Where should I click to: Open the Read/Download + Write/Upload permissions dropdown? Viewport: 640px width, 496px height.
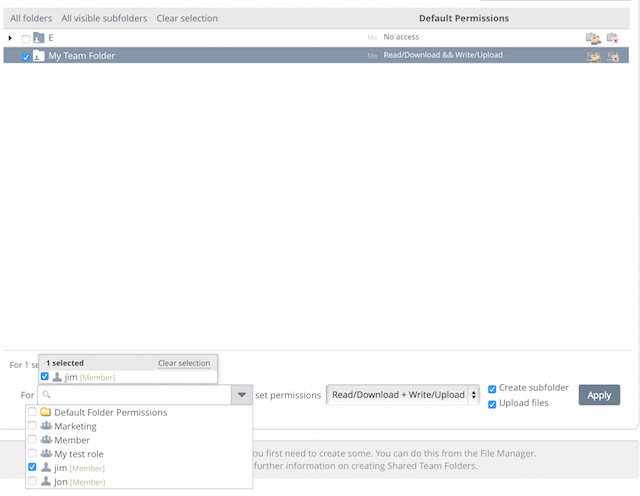point(403,395)
